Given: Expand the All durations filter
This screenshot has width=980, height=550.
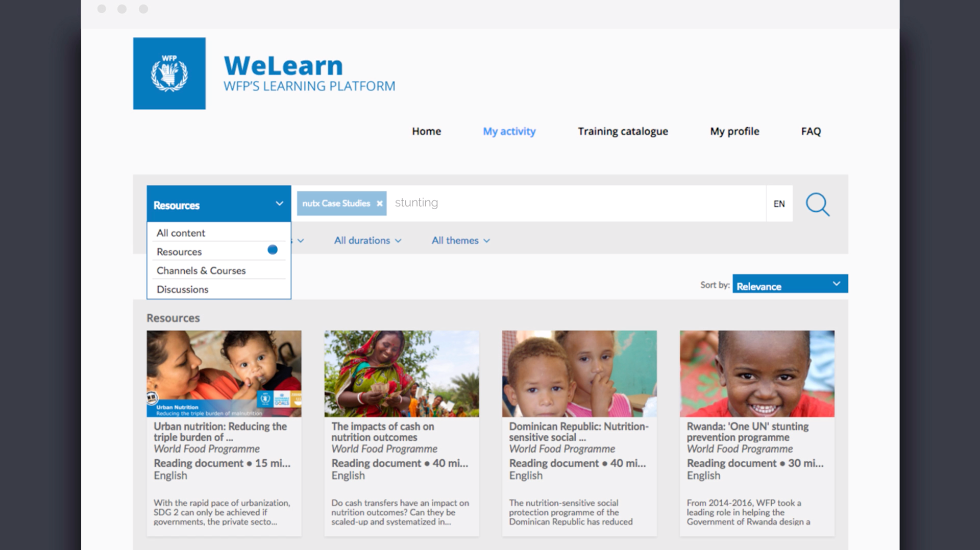Looking at the screenshot, I should (x=367, y=240).
